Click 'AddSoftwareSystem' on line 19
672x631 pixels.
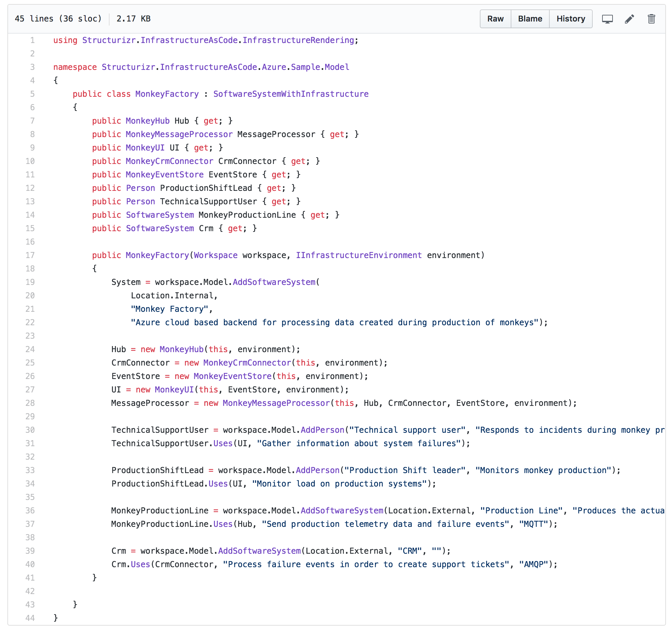[274, 282]
